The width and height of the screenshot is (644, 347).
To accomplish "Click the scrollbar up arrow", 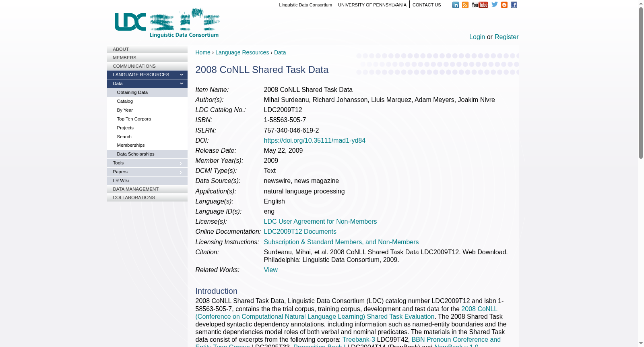I will tap(641, 3).
